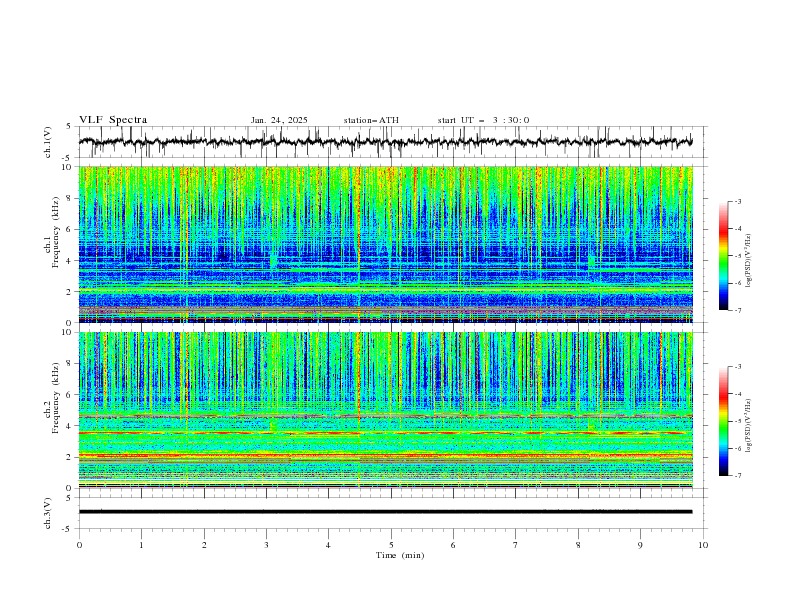
Task: Click the ch.2 spectrogram panel
Action: (x=385, y=410)
